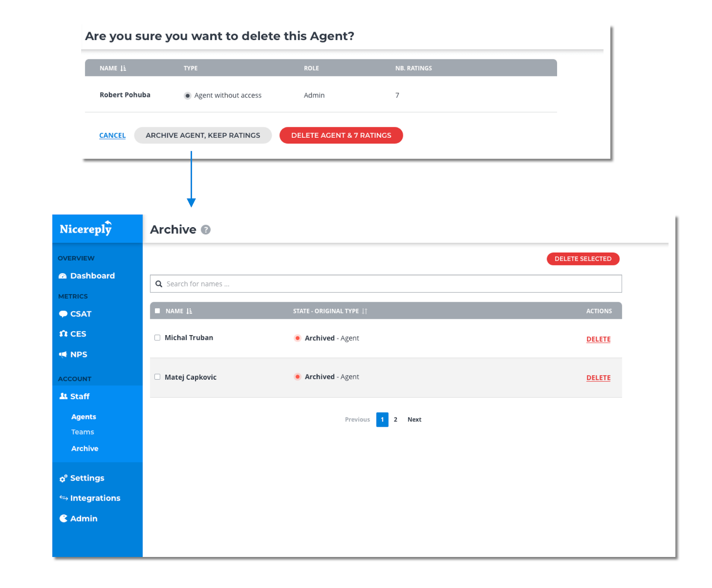Click ARCHIVE AGENT, KEEP RATINGS button
712x588 pixels.
pos(203,135)
